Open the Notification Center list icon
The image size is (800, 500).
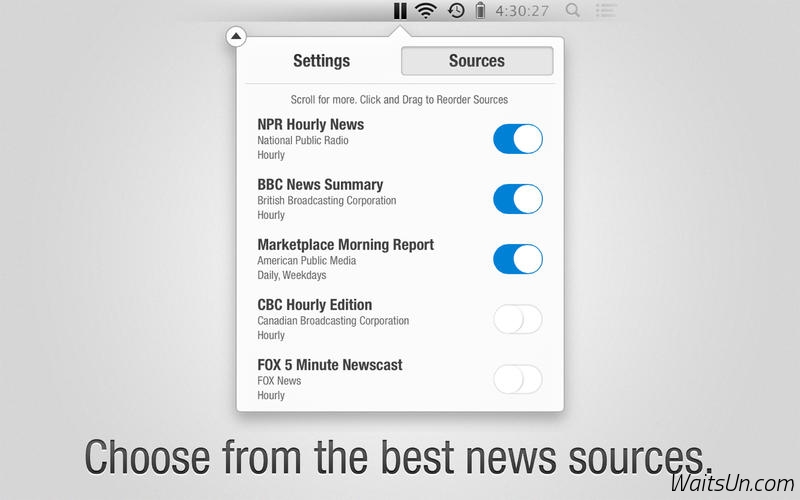(x=606, y=10)
